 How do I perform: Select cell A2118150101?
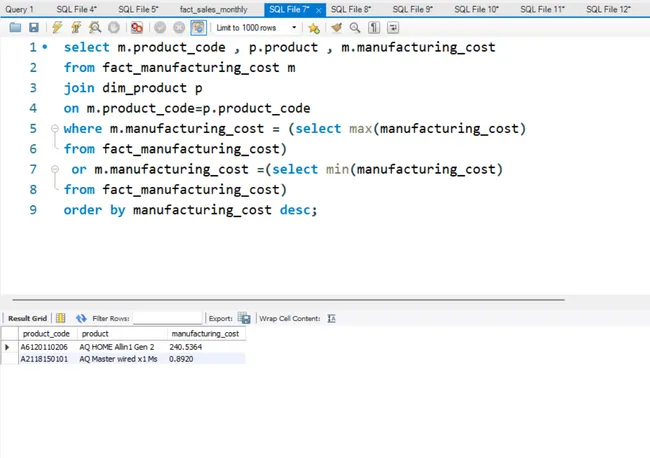pos(47,359)
